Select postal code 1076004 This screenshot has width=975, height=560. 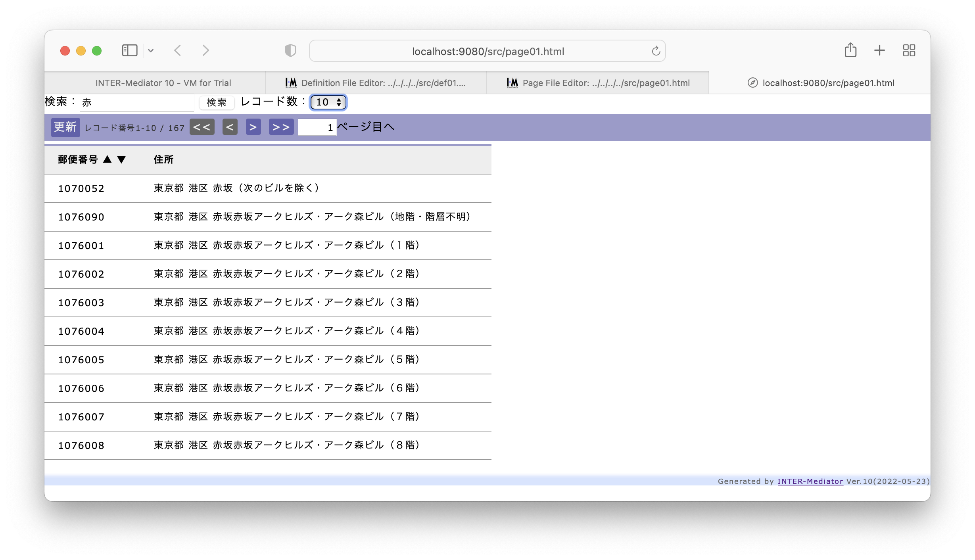pyautogui.click(x=81, y=331)
